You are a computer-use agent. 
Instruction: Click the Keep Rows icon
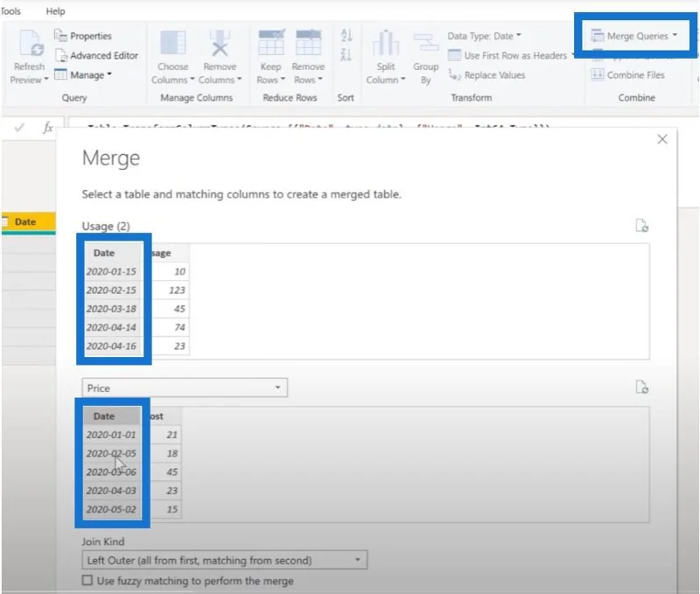click(271, 43)
